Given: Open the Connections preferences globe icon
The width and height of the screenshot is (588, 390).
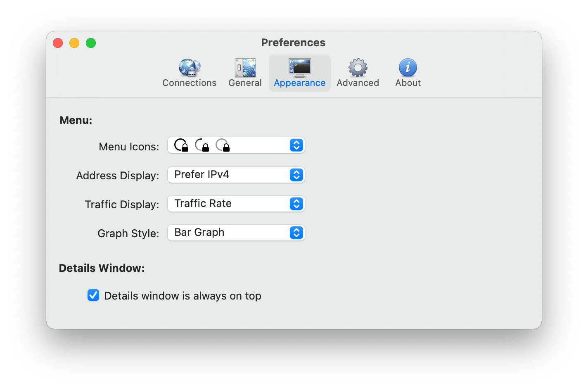Looking at the screenshot, I should point(190,67).
